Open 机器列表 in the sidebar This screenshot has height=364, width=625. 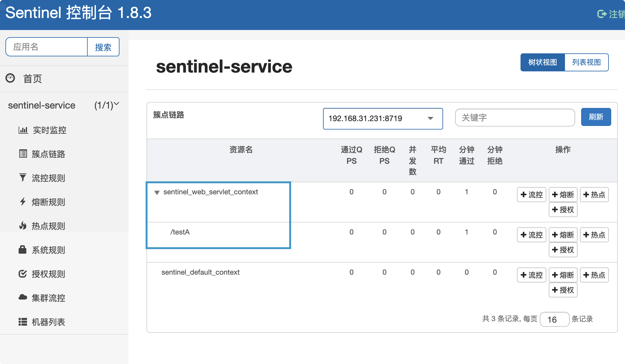tap(48, 322)
